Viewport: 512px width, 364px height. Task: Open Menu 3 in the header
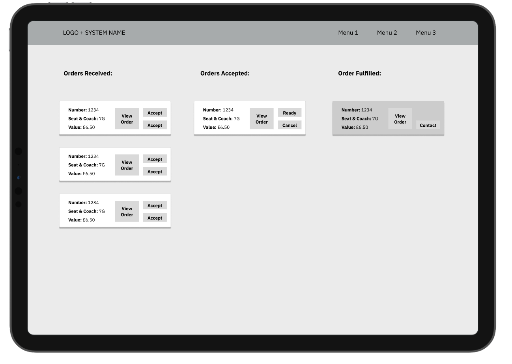coord(426,33)
